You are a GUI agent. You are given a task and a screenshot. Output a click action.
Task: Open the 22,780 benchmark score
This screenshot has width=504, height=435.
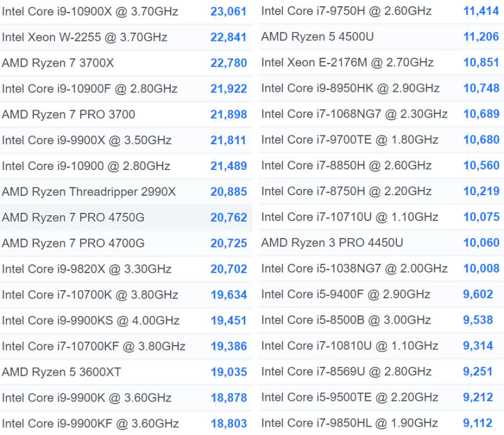point(229,63)
